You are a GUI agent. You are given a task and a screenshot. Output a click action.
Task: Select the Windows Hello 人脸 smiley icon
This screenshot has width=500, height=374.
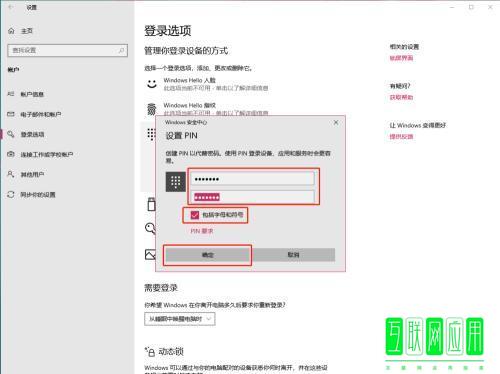coord(152,83)
